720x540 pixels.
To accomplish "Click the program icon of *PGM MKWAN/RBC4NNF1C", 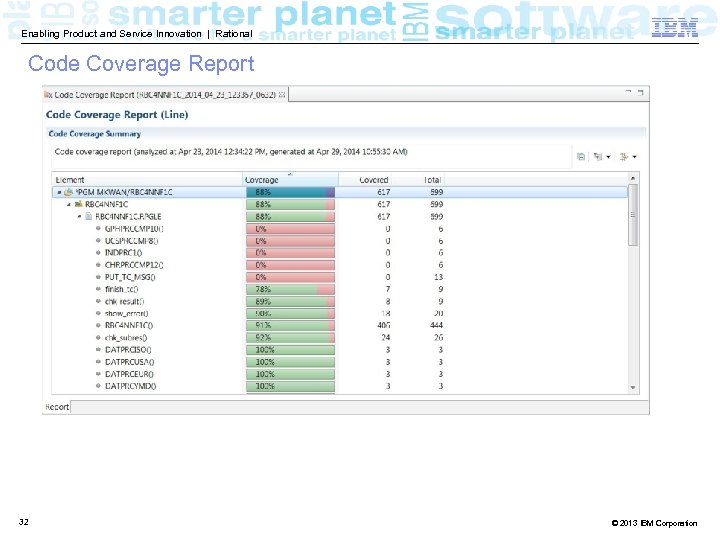I will pos(68,192).
